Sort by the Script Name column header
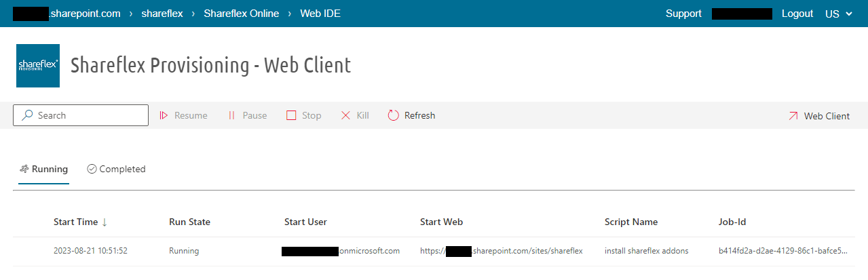Screen dimensions: 868x280 (x=631, y=222)
